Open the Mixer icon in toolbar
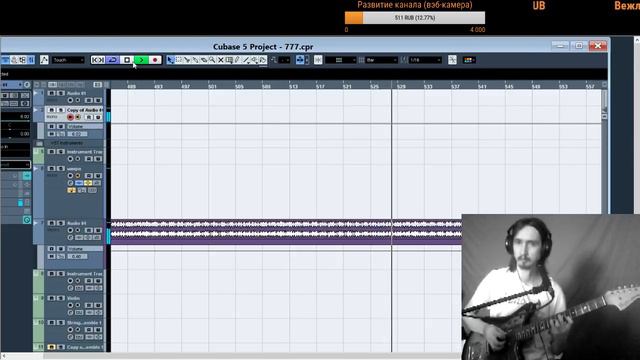The height and width of the screenshot is (360, 640). click(x=31, y=60)
